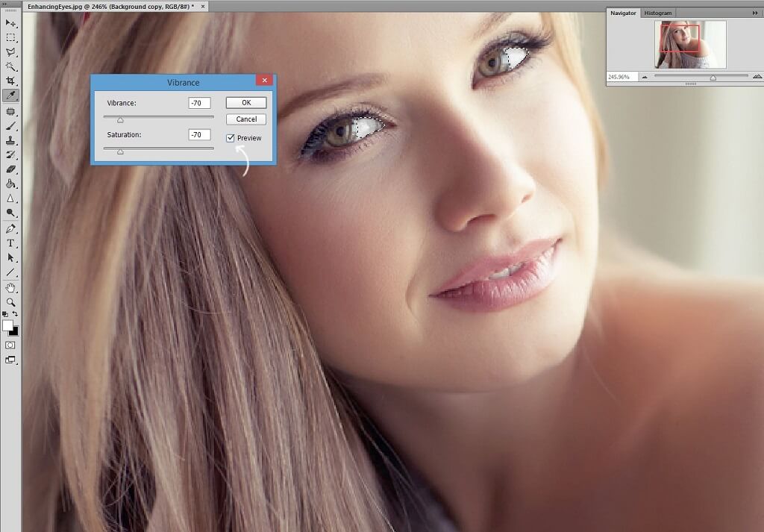Viewport: 764px width, 532px height.
Task: Select the Clone Stamp tool
Action: 10,141
